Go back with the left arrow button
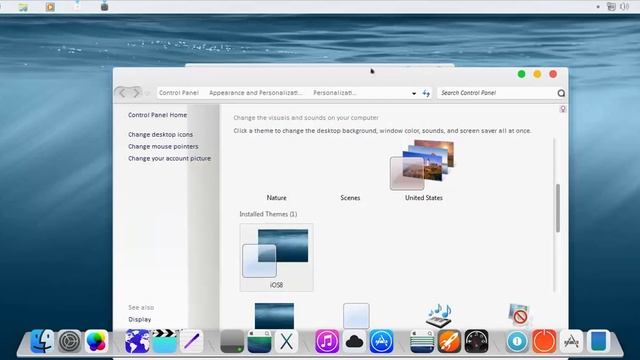 pyautogui.click(x=122, y=93)
